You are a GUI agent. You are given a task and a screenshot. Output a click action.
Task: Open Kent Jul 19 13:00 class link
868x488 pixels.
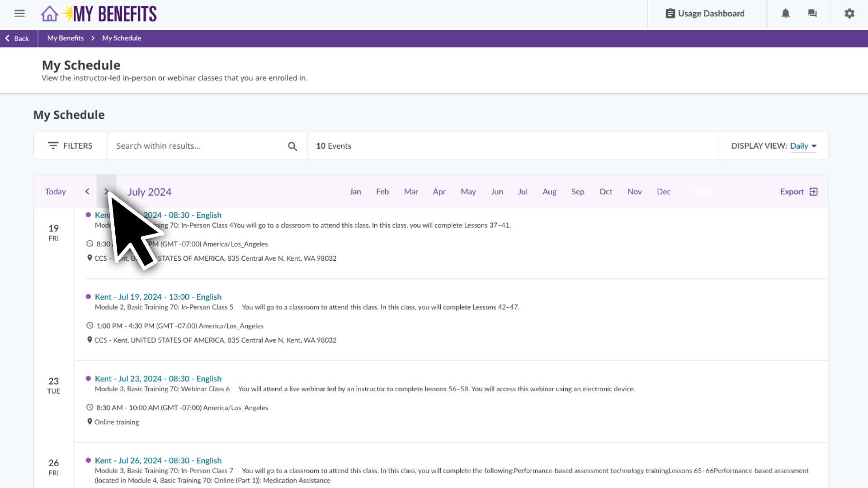click(x=158, y=297)
